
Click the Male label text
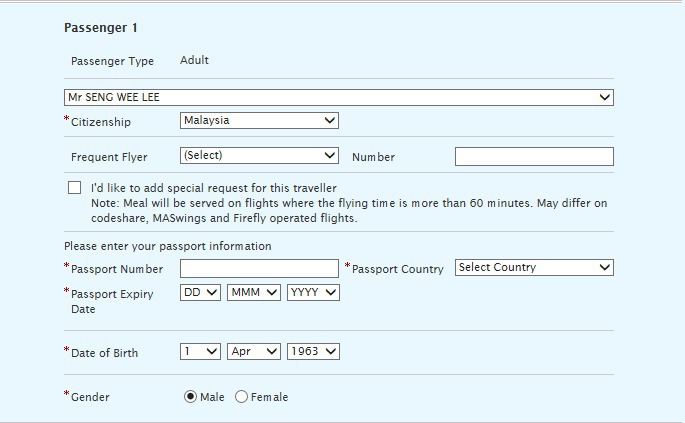pyautogui.click(x=212, y=397)
